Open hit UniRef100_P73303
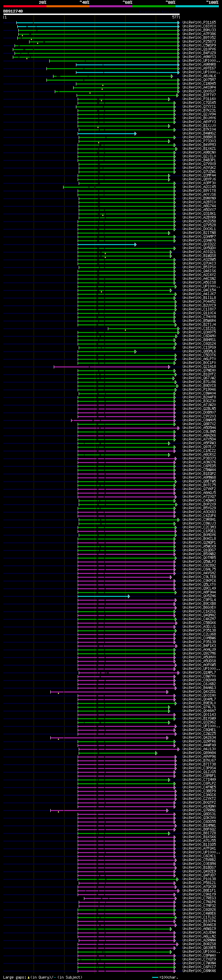The height and width of the screenshot is (980, 222). pyautogui.click(x=199, y=141)
